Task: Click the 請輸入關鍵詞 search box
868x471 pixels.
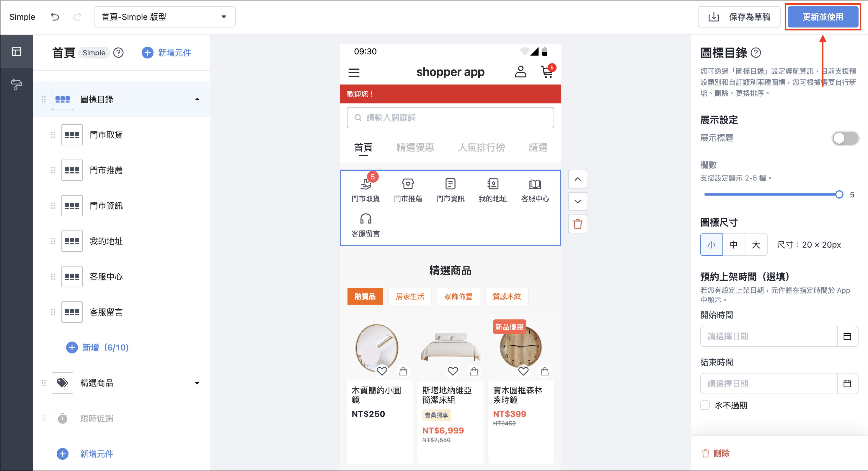Action: pyautogui.click(x=450, y=118)
